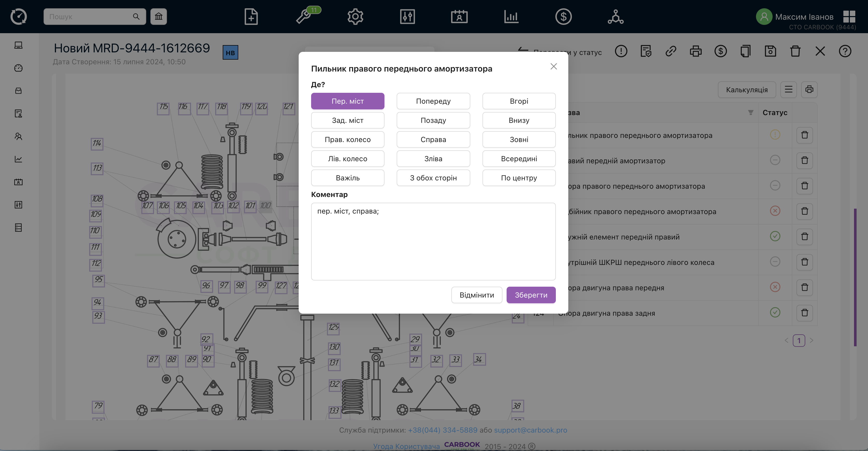
Task: Click into the 'Коментар' text area
Action: (x=433, y=241)
